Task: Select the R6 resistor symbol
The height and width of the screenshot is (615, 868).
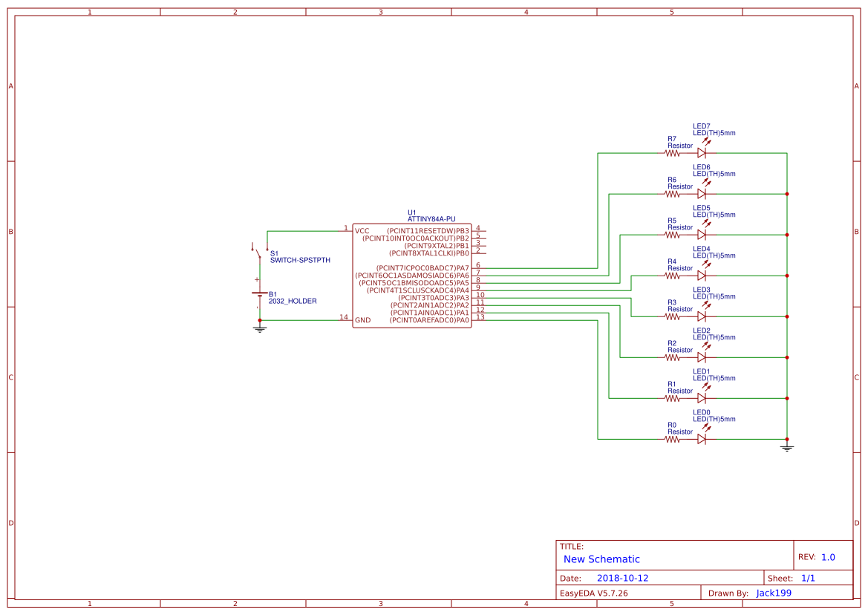Action: click(673, 195)
